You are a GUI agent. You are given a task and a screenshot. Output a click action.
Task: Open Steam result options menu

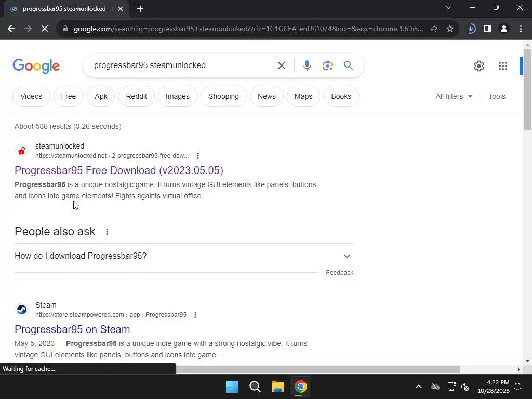tap(195, 315)
